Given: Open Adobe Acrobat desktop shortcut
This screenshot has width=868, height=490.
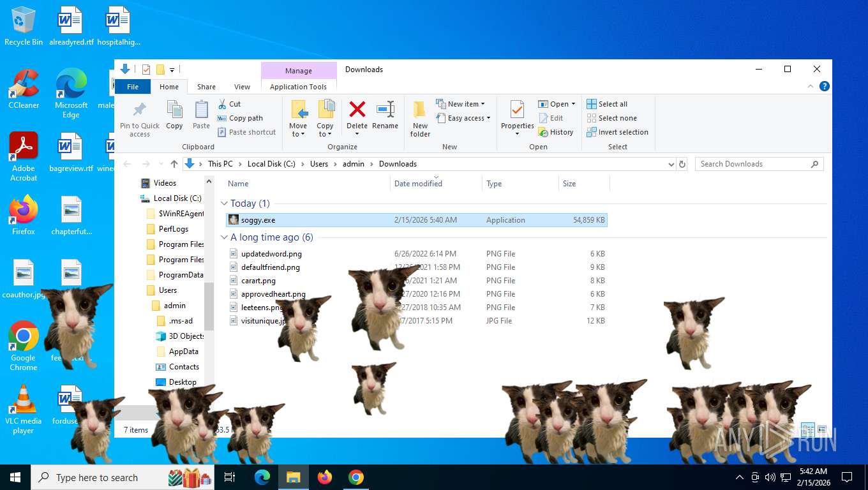Looking at the screenshot, I should click(x=24, y=157).
